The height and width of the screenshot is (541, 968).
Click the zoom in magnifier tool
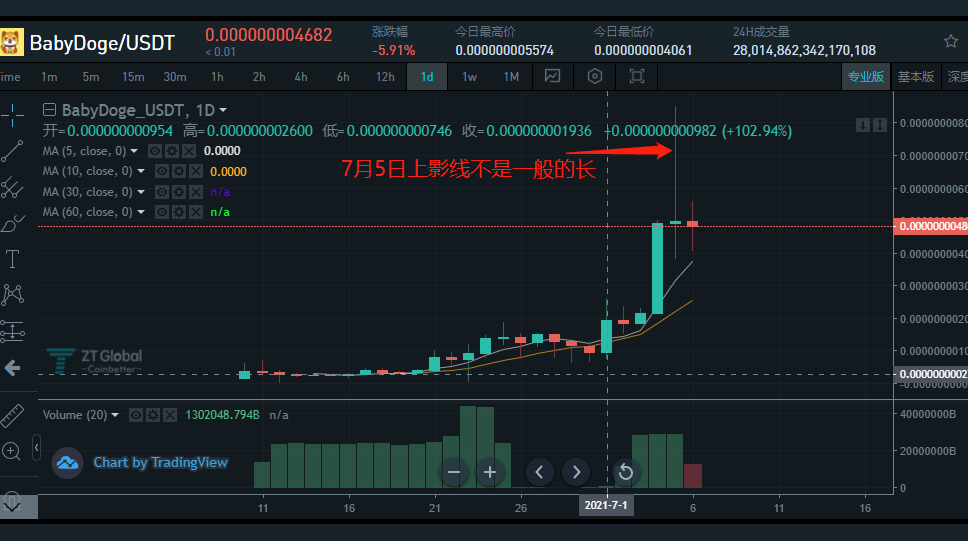pos(12,451)
